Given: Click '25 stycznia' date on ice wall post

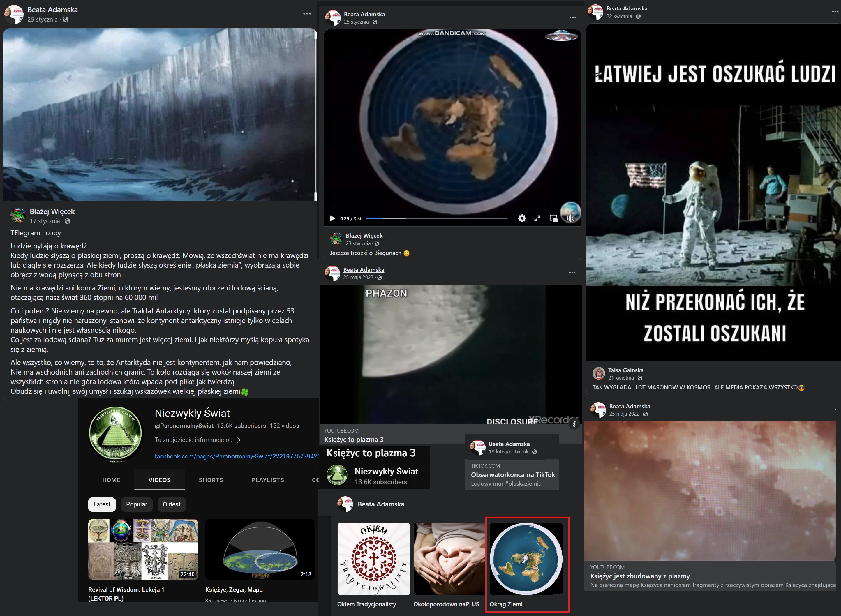Looking at the screenshot, I should 43,20.
